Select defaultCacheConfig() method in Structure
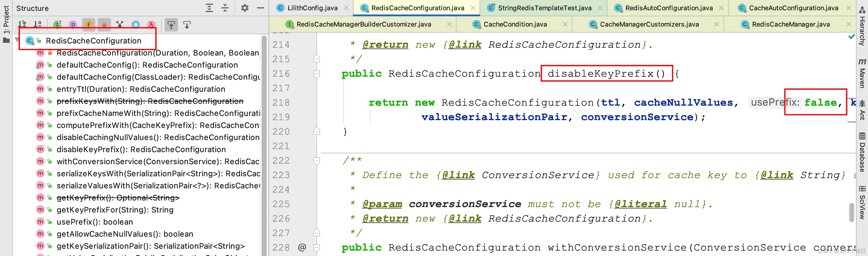Screen dimensions: 868x256 click(x=147, y=65)
